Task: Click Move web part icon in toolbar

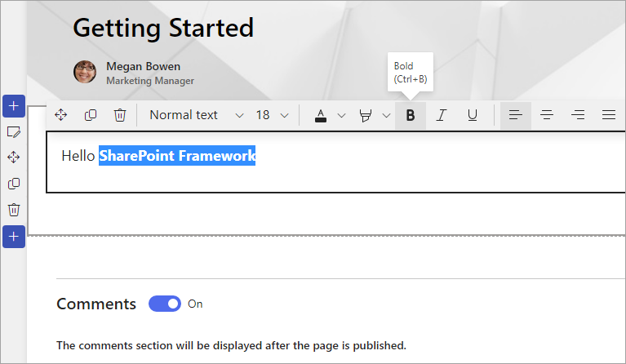Action: [x=61, y=115]
